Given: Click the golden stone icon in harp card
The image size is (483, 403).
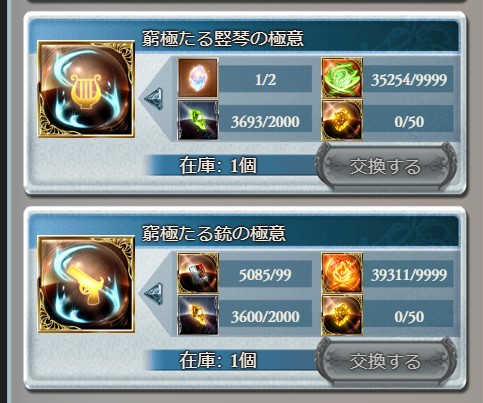Looking at the screenshot, I should coord(342,120).
